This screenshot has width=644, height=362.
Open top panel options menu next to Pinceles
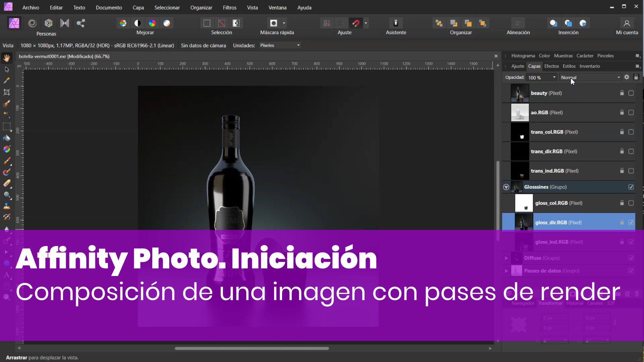(x=638, y=56)
